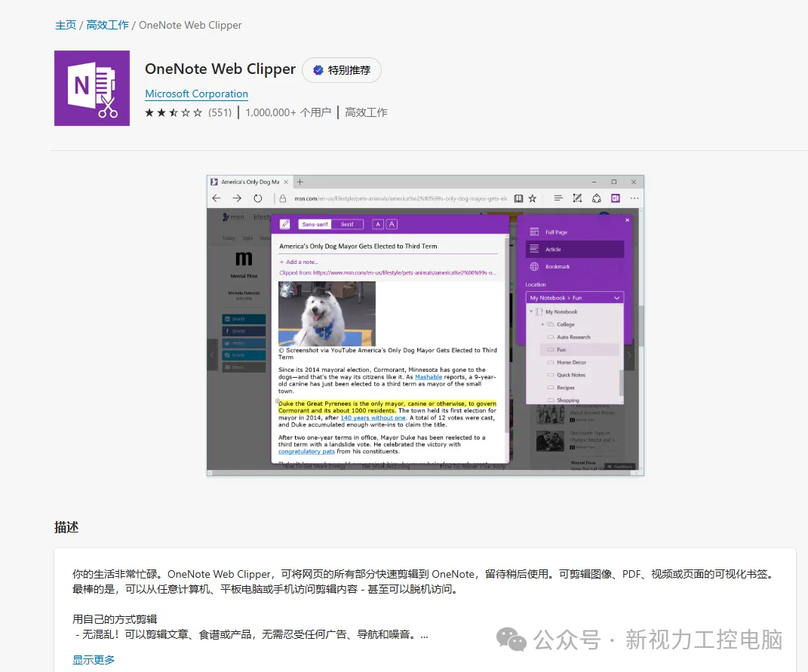Viewport: 808px width, 672px height.
Task: Click the white dog photo in the article
Action: tap(327, 313)
